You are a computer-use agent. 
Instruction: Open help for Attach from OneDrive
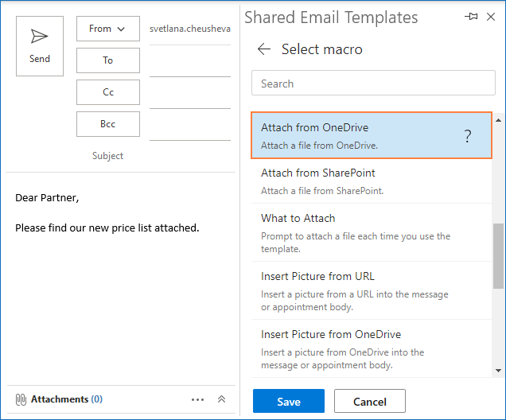[468, 136]
